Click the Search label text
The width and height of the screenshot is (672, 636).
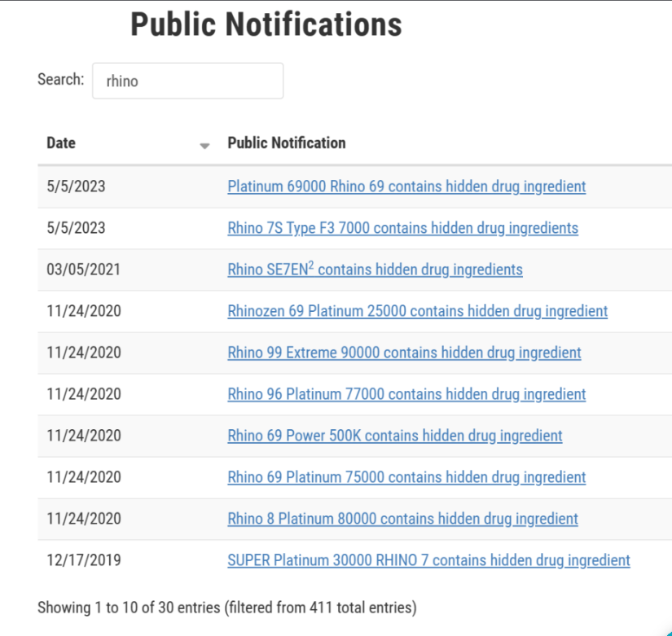tap(60, 80)
